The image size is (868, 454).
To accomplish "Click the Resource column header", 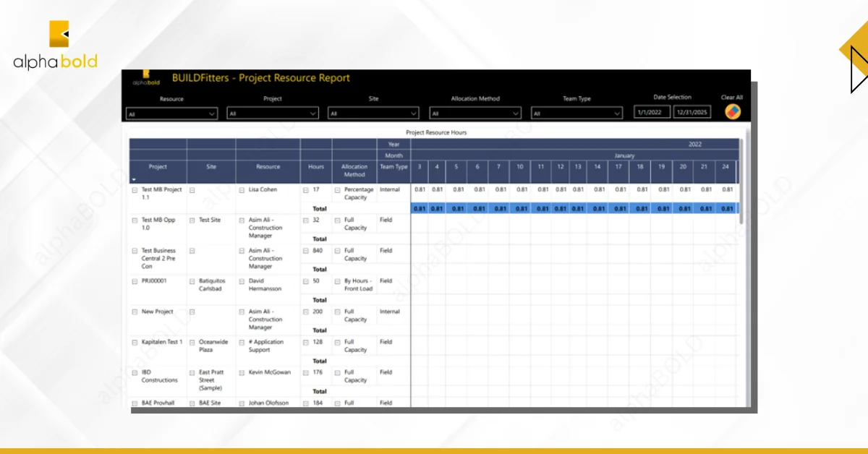I will (268, 166).
